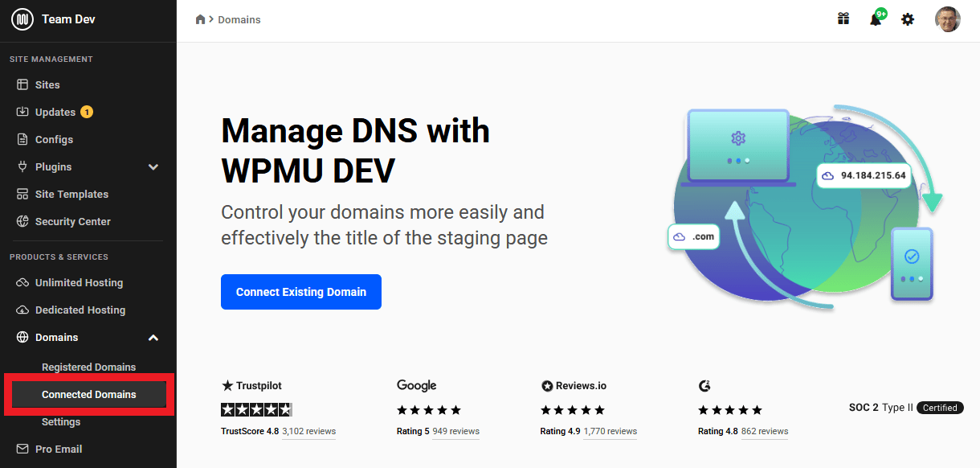Screen dimensions: 980x468
Task: Open the Sites menu item
Action: (47, 84)
